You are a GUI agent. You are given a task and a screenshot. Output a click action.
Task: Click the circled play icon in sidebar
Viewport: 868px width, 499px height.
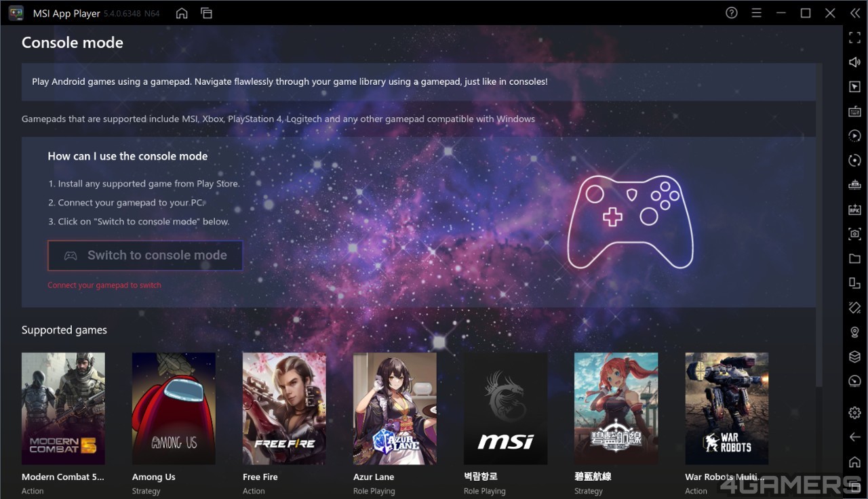pyautogui.click(x=854, y=136)
